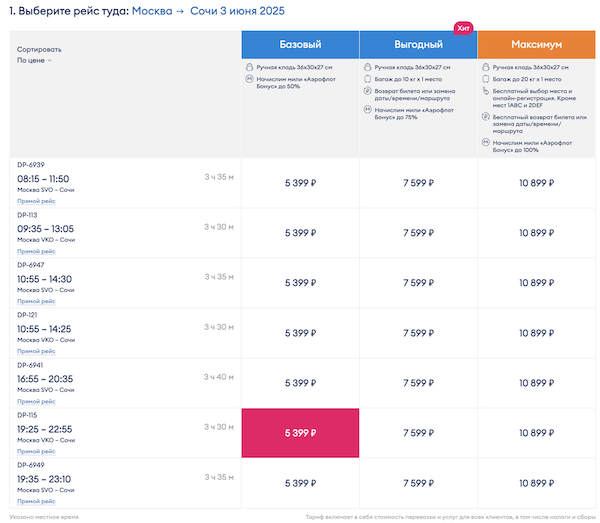Image resolution: width=600 pixels, height=523 pixels.
Task: Click Aeroflot Bonus 100% miles icon under Максимум
Action: (x=485, y=143)
